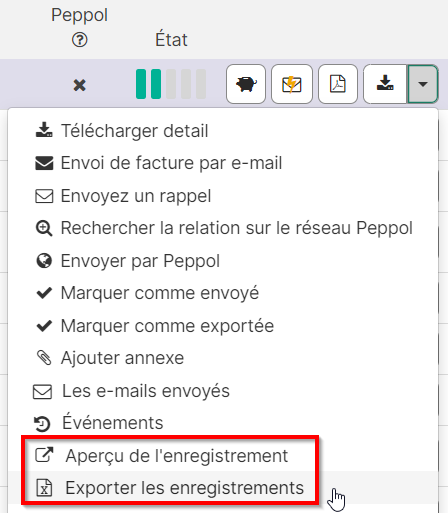Open the PDF document icon

coord(338,84)
